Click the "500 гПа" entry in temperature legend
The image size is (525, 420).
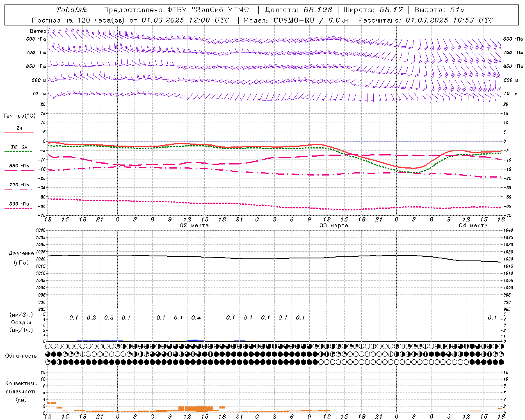tap(19, 203)
